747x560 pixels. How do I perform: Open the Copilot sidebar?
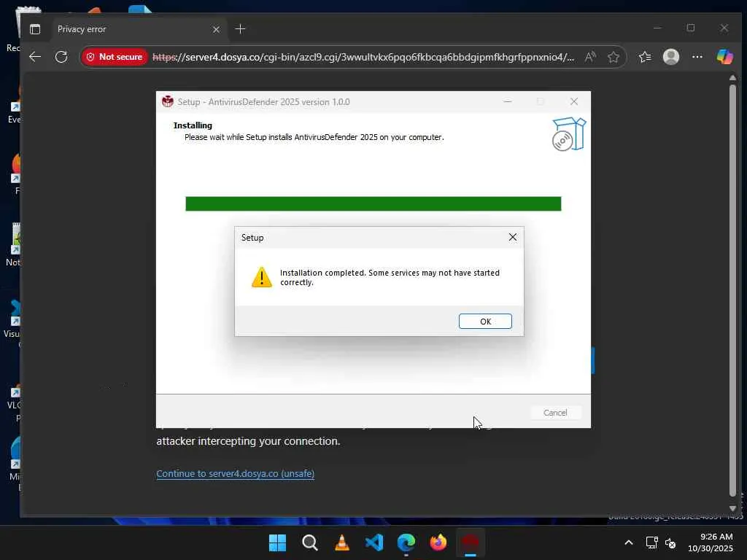tap(724, 57)
